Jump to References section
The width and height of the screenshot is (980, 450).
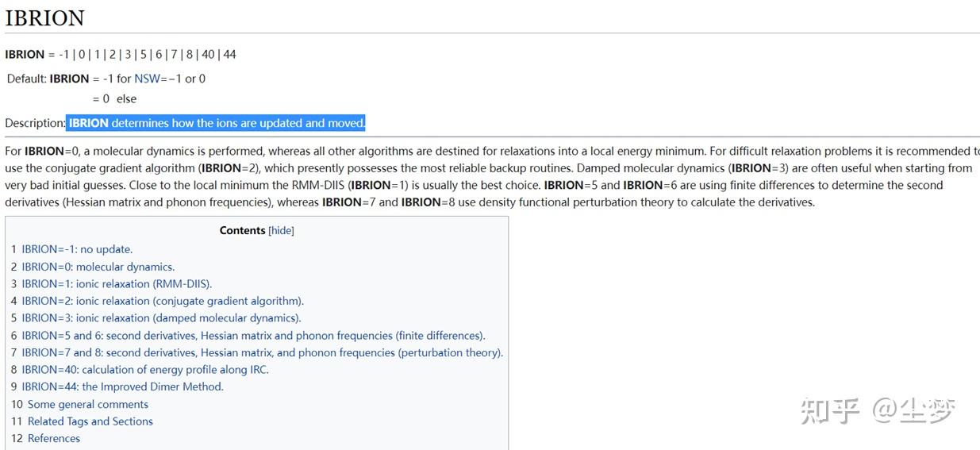[x=54, y=438]
